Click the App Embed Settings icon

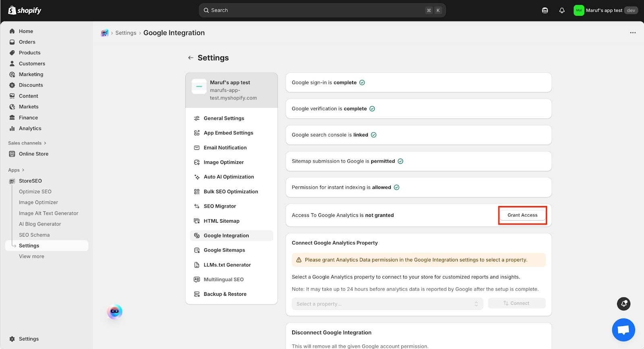pyautogui.click(x=197, y=133)
